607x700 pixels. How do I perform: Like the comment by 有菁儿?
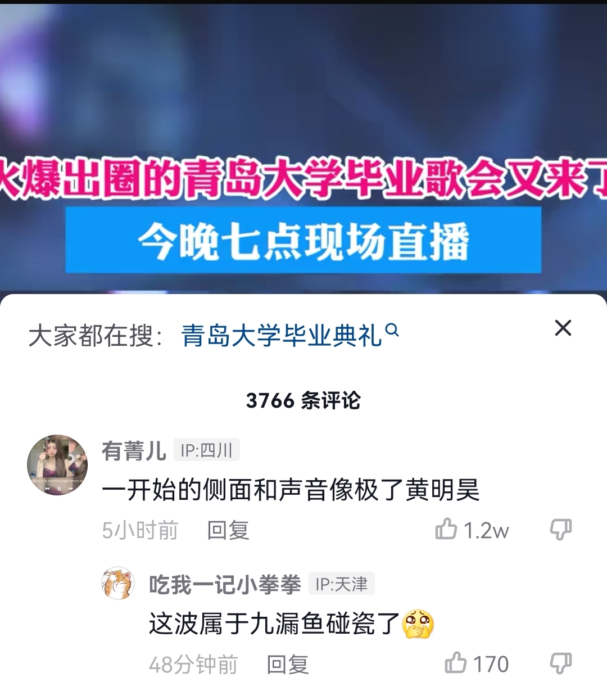tap(446, 529)
